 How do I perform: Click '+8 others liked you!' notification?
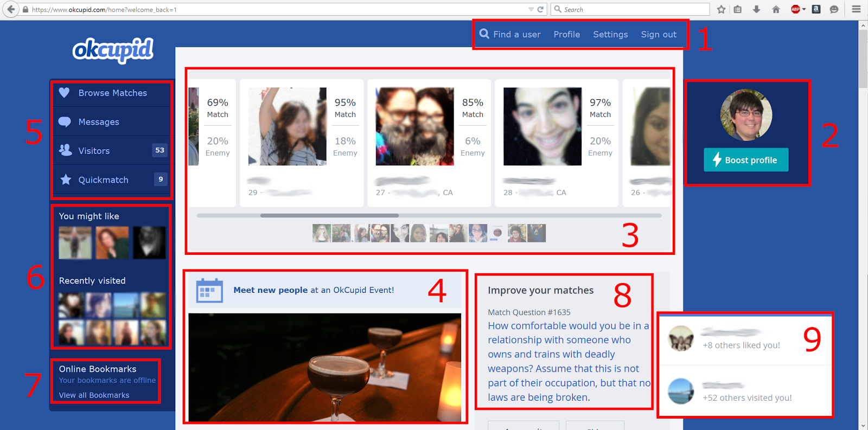click(x=741, y=345)
